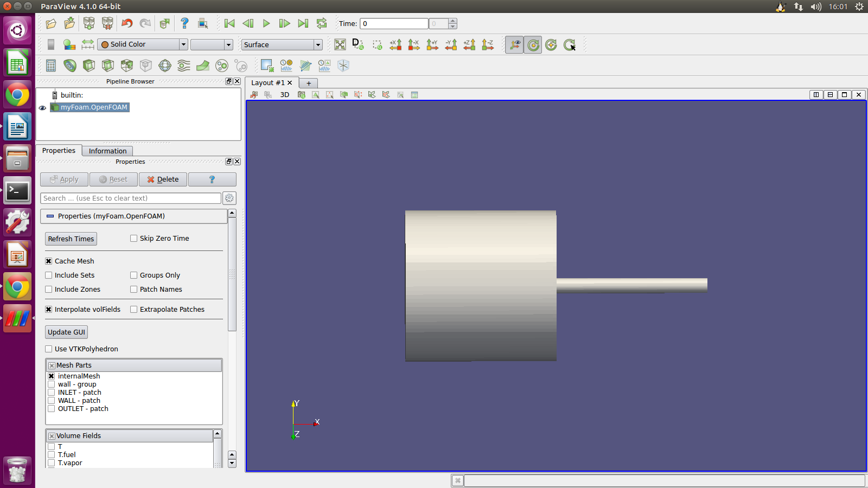This screenshot has height=488, width=868.
Task: Click the Time value input field
Action: pos(394,23)
